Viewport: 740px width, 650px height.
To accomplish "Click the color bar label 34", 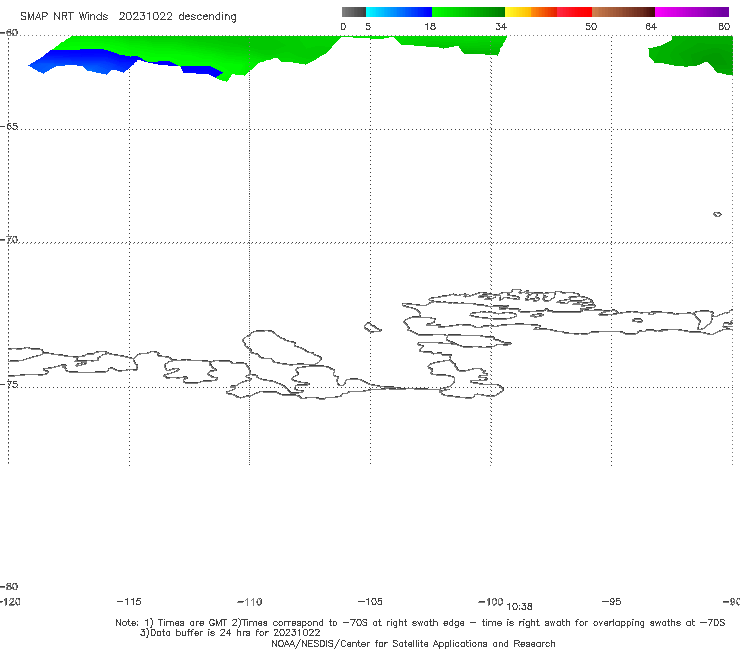I will (x=501, y=27).
